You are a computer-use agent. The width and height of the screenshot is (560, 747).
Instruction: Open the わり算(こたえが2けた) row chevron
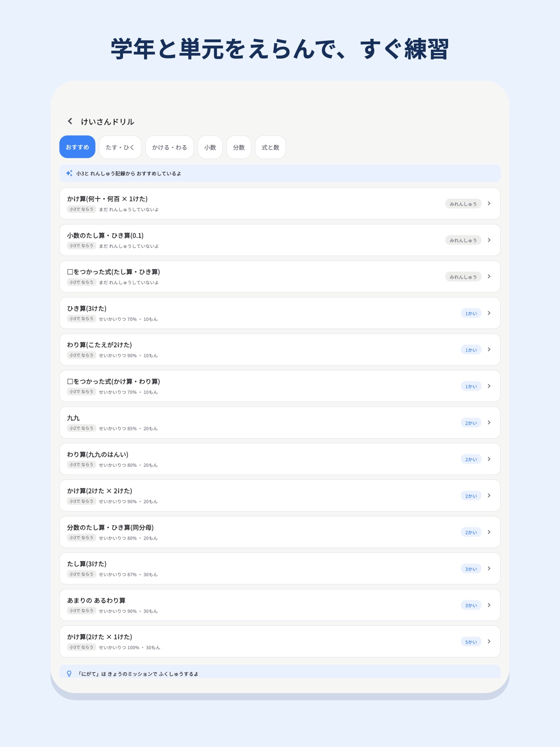tap(489, 350)
